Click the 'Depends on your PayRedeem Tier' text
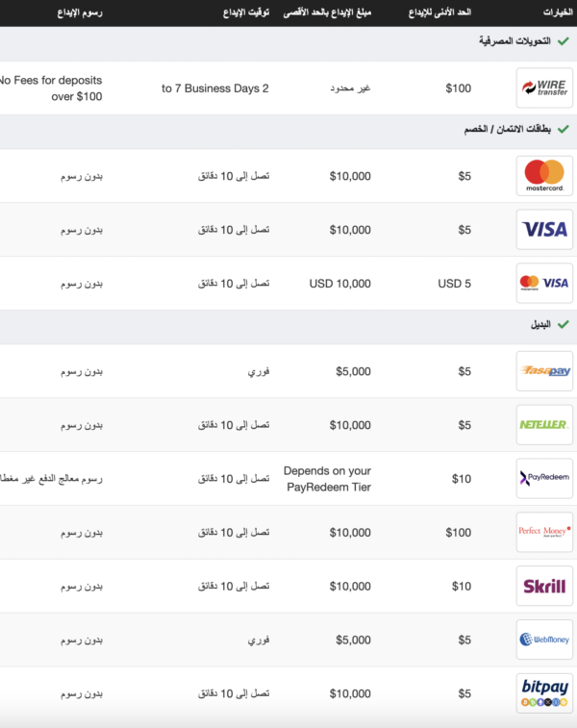 tap(327, 479)
